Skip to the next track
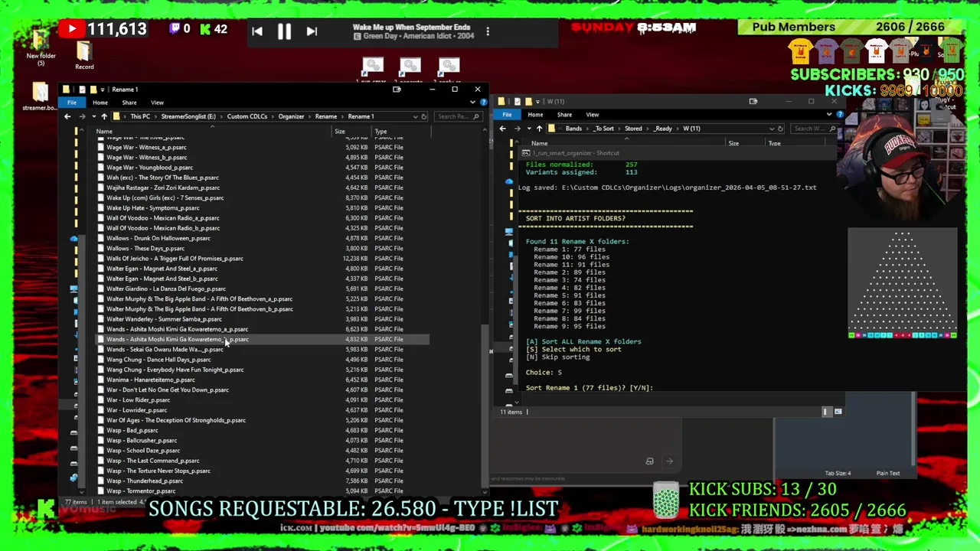The width and height of the screenshot is (980, 551). (311, 31)
